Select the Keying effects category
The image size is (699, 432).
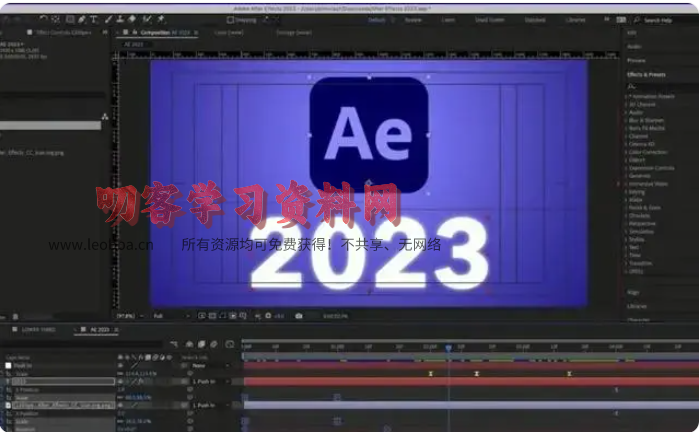tap(637, 192)
